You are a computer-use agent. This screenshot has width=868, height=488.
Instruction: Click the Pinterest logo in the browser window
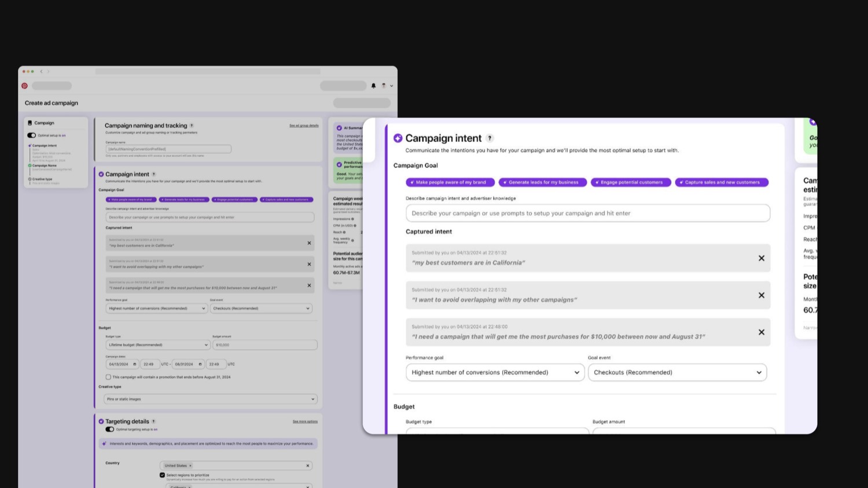(x=24, y=86)
